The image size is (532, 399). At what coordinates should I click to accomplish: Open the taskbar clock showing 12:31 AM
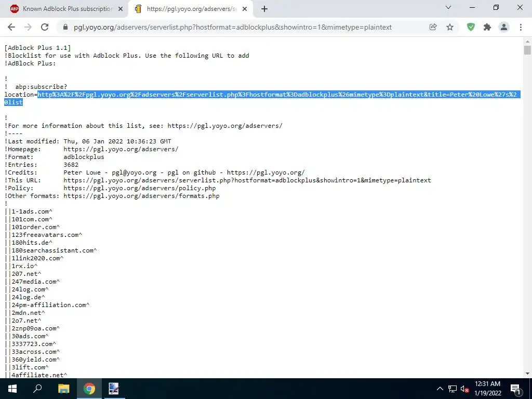tap(487, 389)
